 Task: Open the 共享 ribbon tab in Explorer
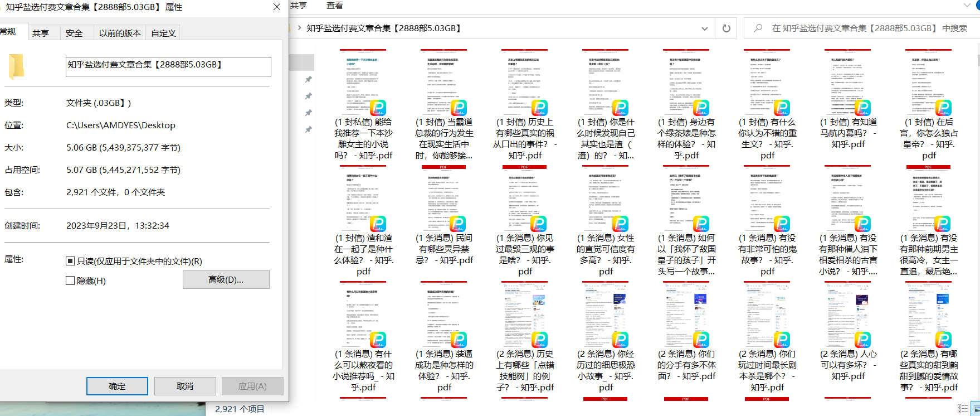pyautogui.click(x=299, y=6)
